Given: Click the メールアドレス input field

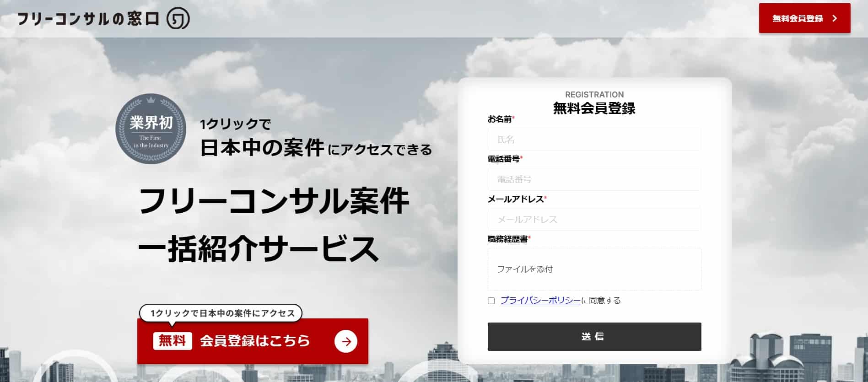Looking at the screenshot, I should pos(594,219).
